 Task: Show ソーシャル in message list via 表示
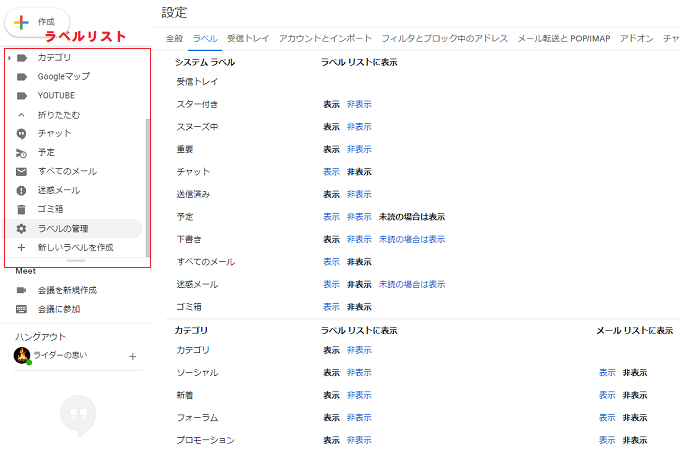pos(607,373)
